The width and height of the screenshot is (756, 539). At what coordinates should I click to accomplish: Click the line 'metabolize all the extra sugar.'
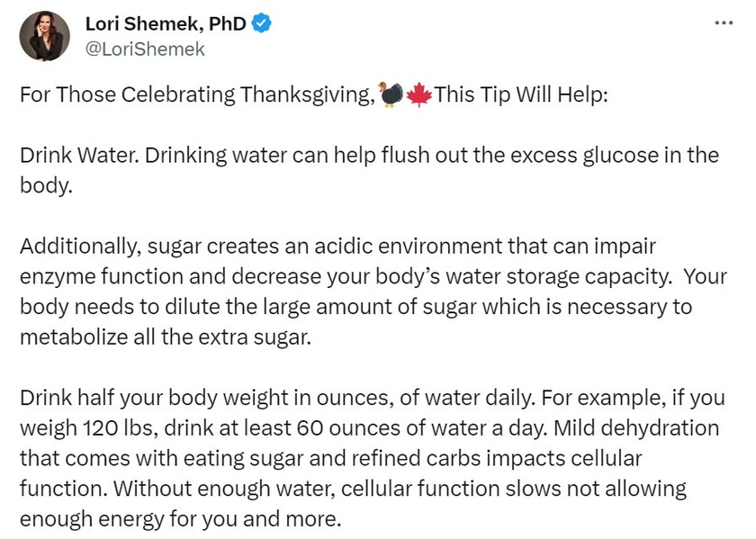166,337
